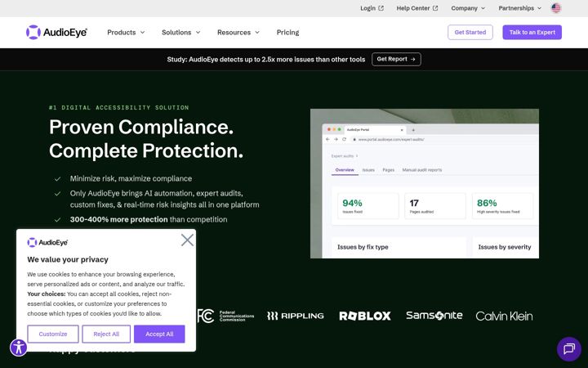The width and height of the screenshot is (588, 368).
Task: Accept all cookies
Action: tap(159, 334)
